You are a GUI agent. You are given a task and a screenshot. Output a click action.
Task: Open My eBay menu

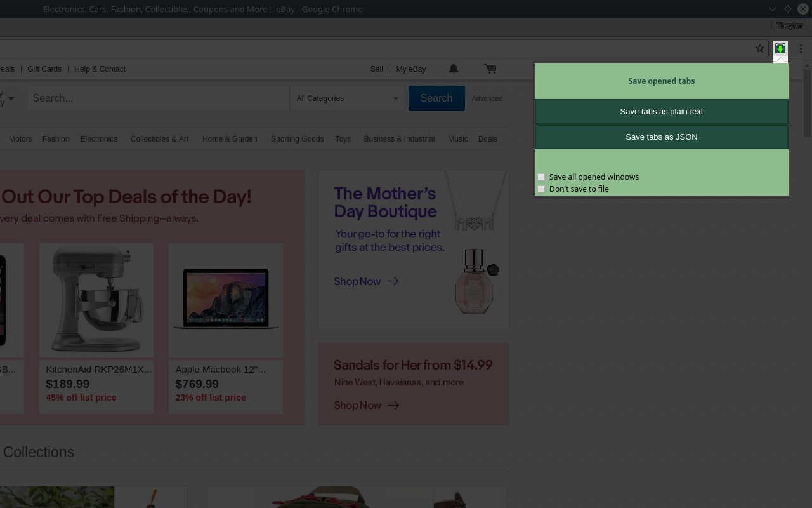(x=411, y=69)
